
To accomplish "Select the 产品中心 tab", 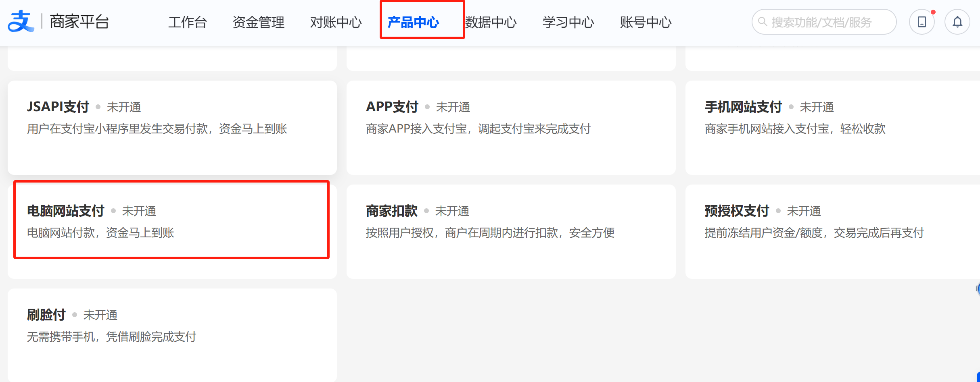I will [414, 22].
